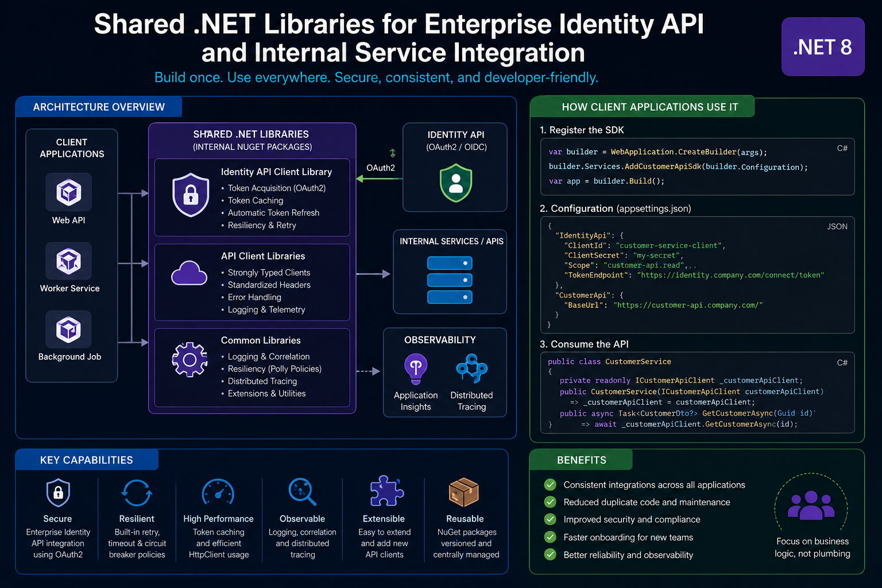
Task: Click the green check beside Better reliability
Action: [x=550, y=555]
